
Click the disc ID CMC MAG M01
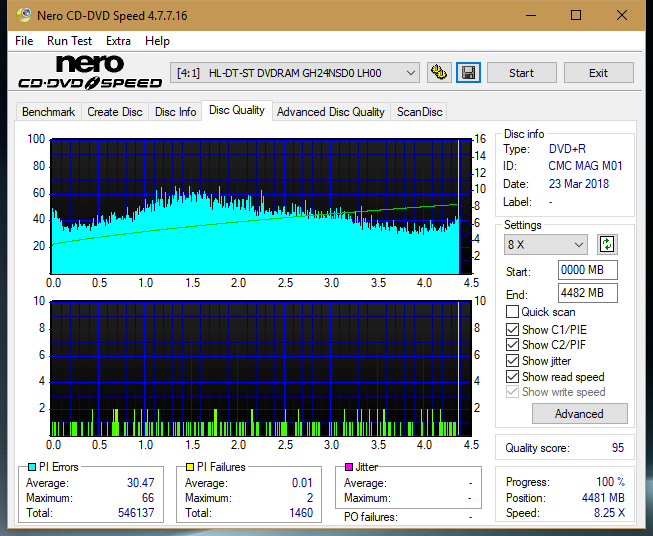[x=585, y=166]
